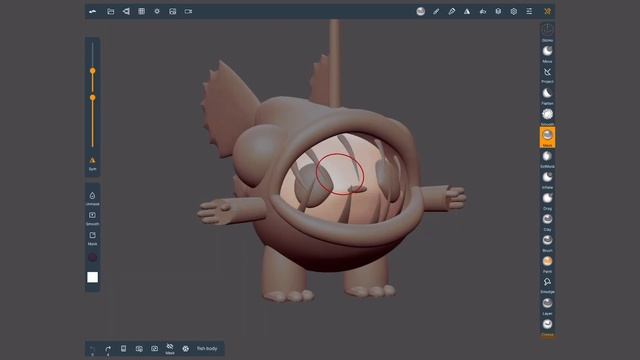The height and width of the screenshot is (360, 640).
Task: Open the interface sliders menu
Action: point(529,11)
